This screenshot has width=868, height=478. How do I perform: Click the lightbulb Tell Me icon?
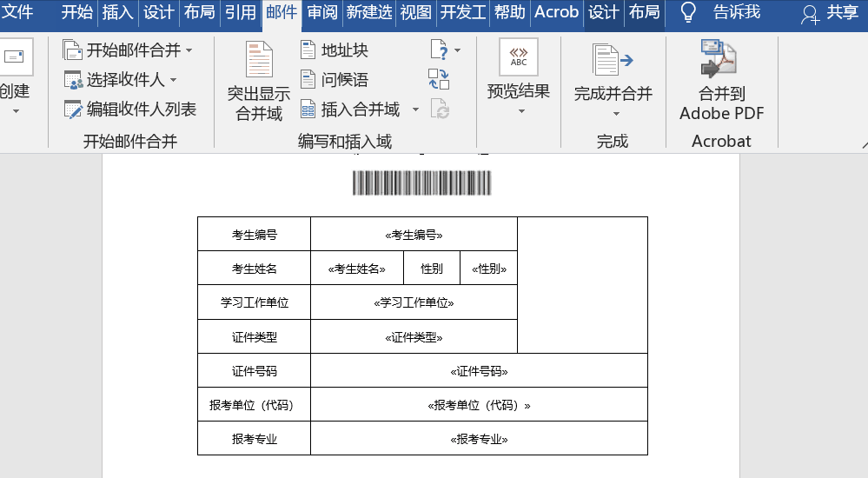[688, 11]
